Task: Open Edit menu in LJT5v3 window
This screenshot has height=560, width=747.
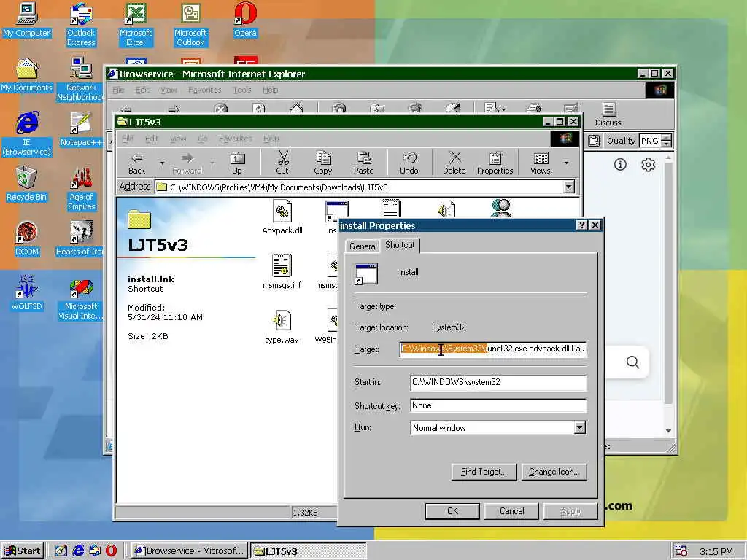Action: point(152,139)
